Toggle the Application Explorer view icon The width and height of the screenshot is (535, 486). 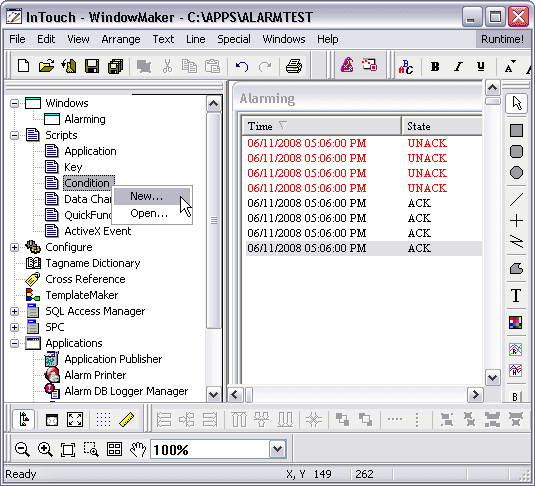(23, 419)
